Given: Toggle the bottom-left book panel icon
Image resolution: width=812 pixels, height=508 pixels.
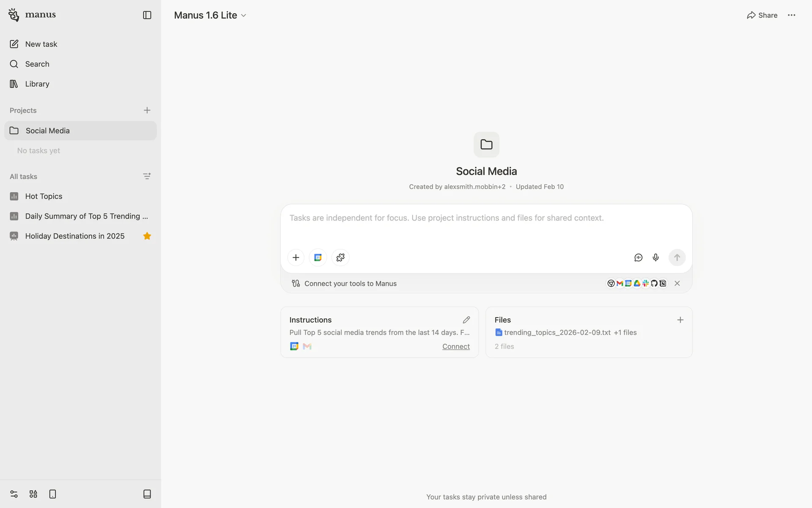Looking at the screenshot, I should (147, 494).
